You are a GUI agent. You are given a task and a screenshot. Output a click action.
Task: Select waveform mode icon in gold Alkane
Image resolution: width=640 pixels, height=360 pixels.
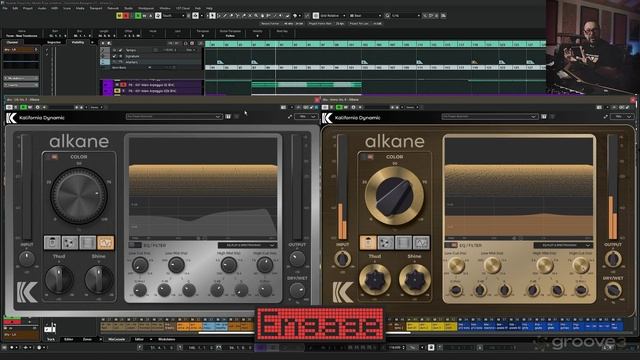point(421,242)
